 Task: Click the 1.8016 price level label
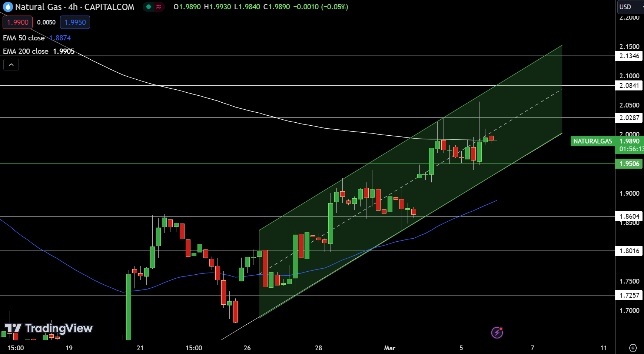[629, 251]
